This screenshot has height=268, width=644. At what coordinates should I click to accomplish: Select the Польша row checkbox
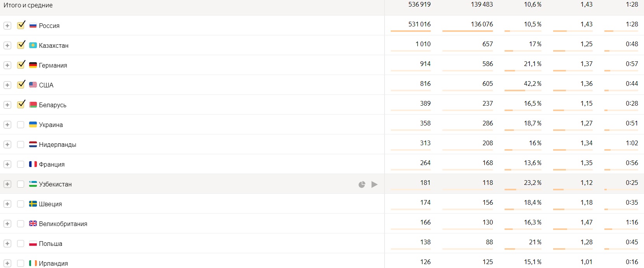pos(21,244)
